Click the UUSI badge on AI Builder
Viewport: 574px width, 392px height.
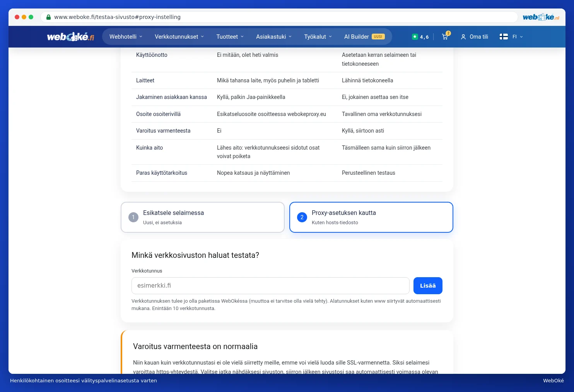[378, 37]
